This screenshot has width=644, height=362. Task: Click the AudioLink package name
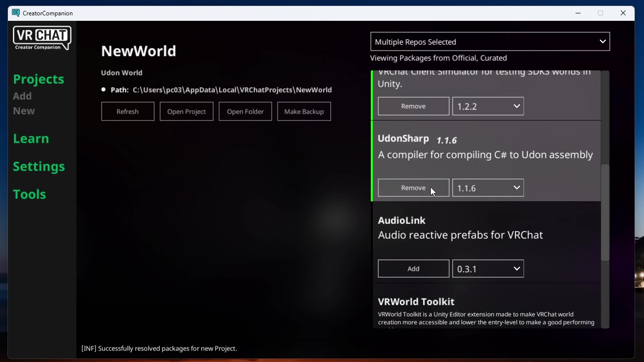click(402, 220)
